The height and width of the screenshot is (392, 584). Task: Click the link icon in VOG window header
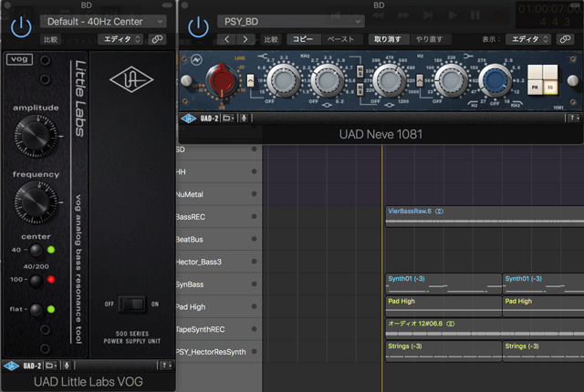pyautogui.click(x=157, y=39)
